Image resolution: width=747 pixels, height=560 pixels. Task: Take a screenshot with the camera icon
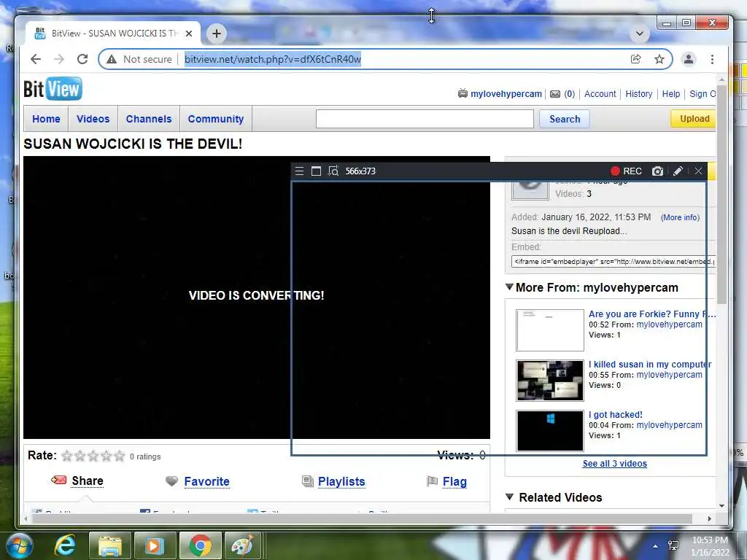tap(657, 171)
